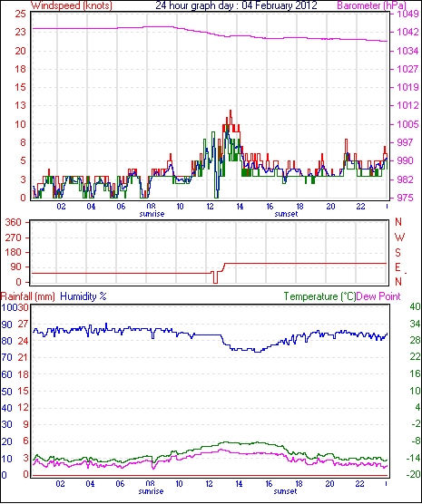
Task: Click the sunset label under the windspeed graph
Action: tap(286, 214)
